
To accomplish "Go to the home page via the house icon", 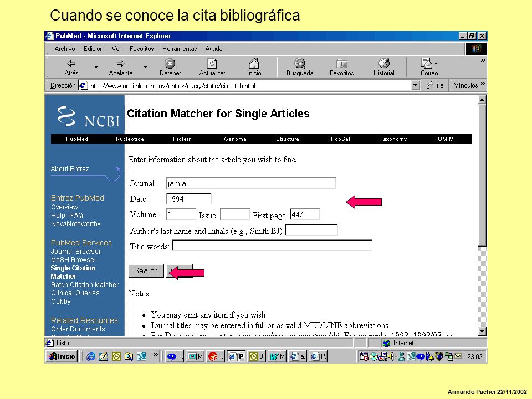I will pyautogui.click(x=254, y=67).
